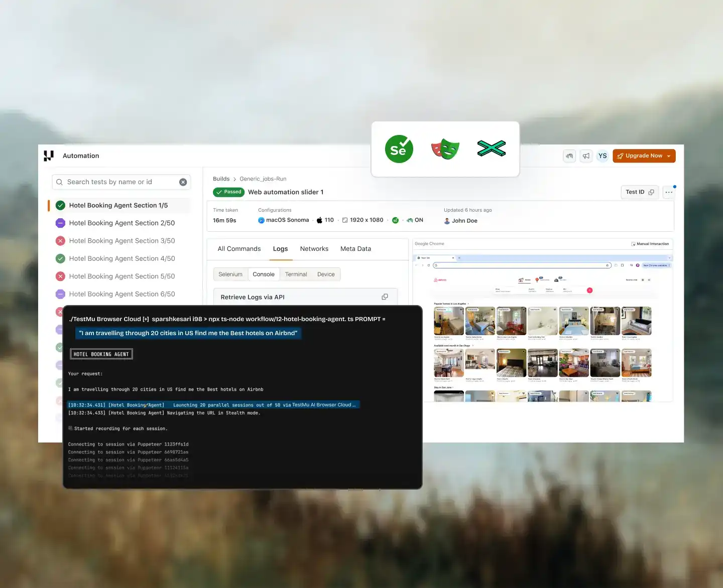Click the Upgrade Now button

[644, 156]
